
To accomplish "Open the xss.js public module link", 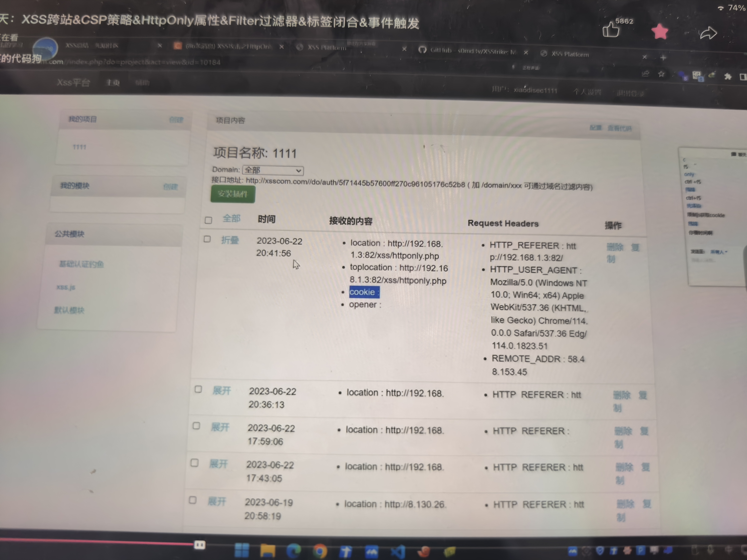I will [66, 287].
